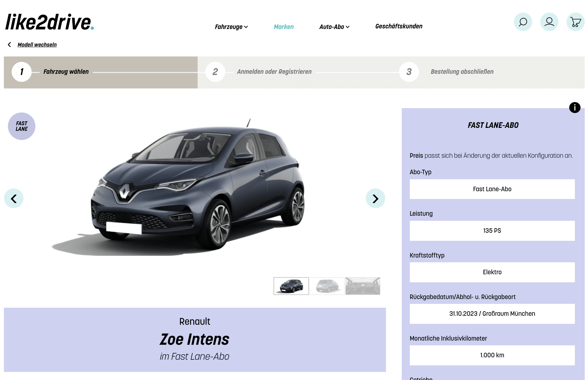
Task: Go to the like2drive logo homepage
Action: 50,22
